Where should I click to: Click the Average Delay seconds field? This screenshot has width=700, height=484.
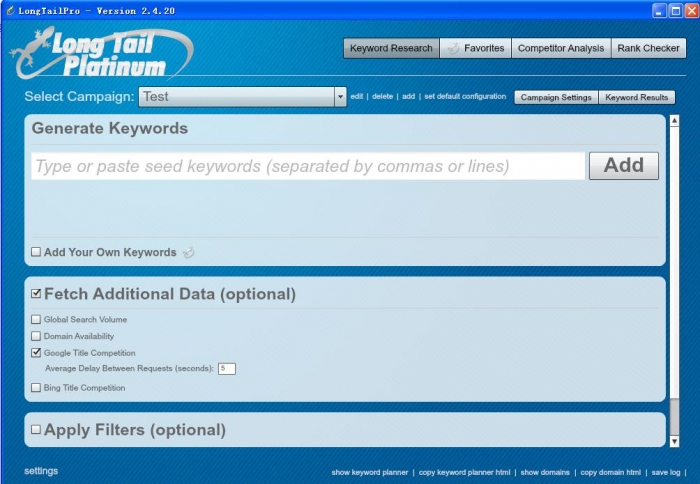click(x=227, y=368)
